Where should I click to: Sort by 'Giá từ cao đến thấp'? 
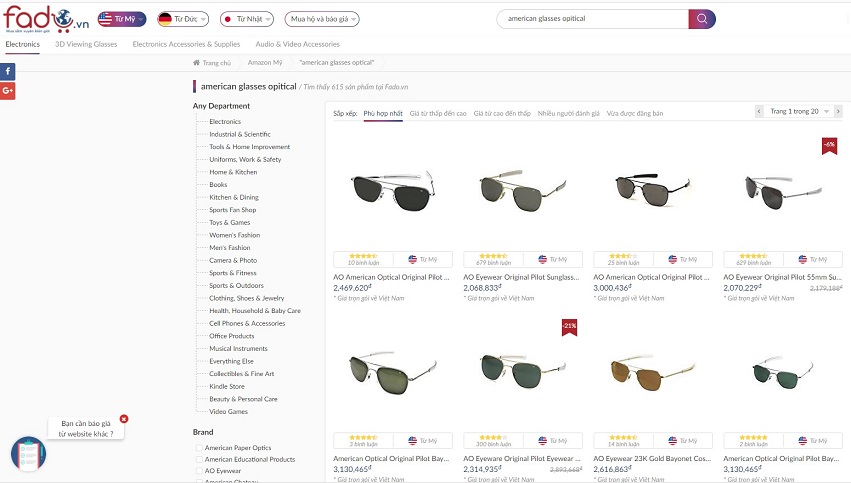(502, 113)
